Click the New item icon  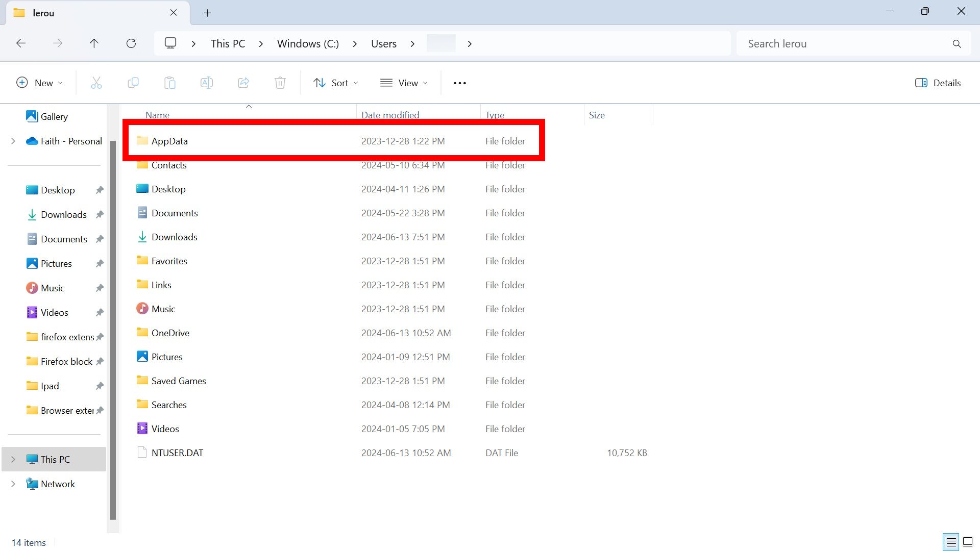pos(22,83)
